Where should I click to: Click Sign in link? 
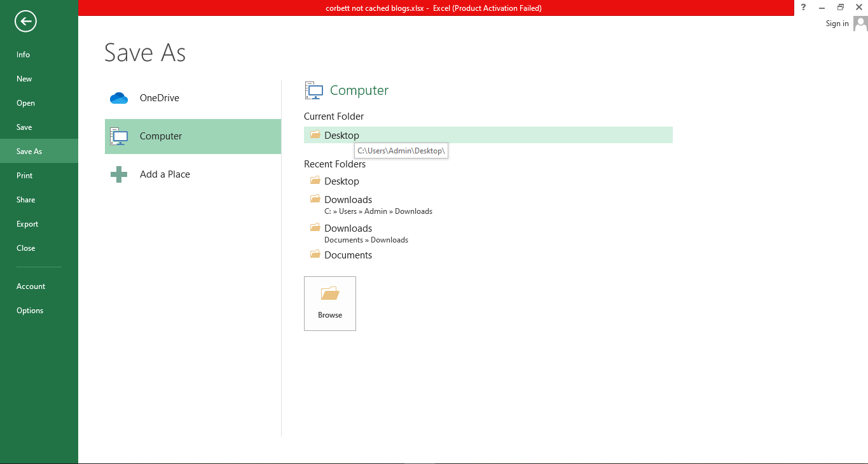[x=837, y=24]
